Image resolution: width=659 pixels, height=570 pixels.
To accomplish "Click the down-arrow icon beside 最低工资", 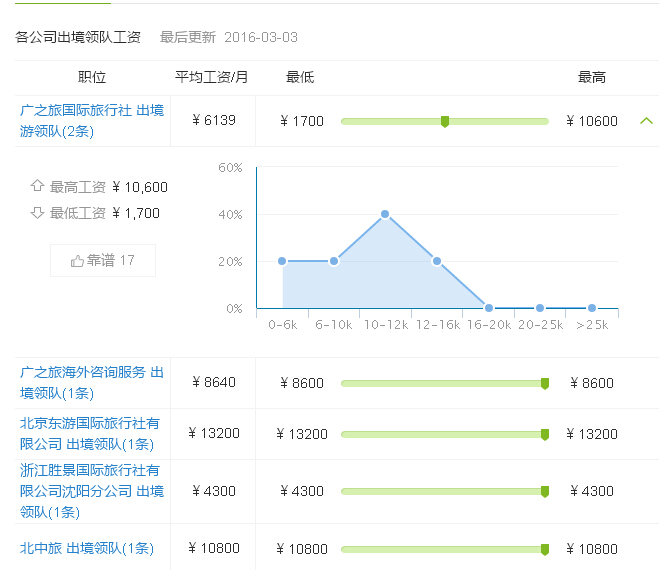I will point(37,213).
